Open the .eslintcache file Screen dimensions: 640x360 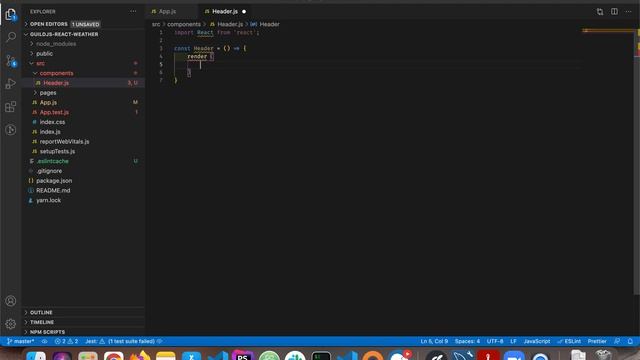[53, 161]
